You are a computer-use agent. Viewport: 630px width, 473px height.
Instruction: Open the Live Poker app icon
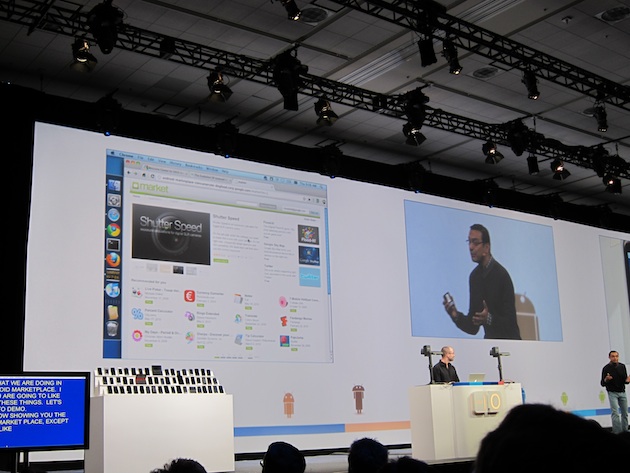(x=137, y=292)
